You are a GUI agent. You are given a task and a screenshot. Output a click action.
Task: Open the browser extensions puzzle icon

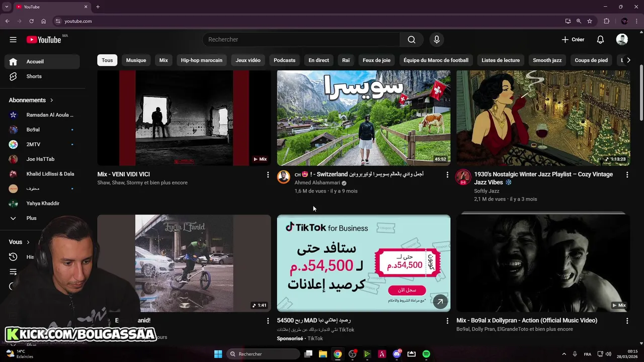tap(606, 21)
